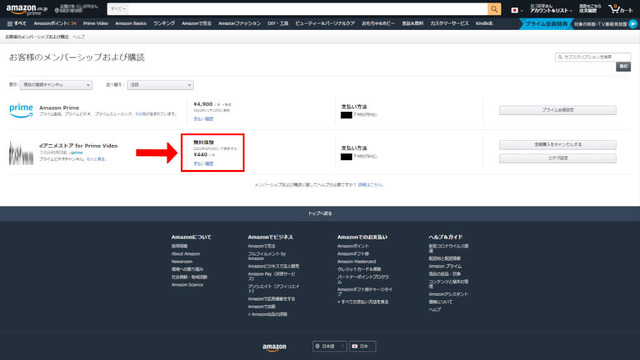Click 支払い履歴 link in dアニメストア row
This screenshot has width=640, height=360.
click(x=203, y=164)
